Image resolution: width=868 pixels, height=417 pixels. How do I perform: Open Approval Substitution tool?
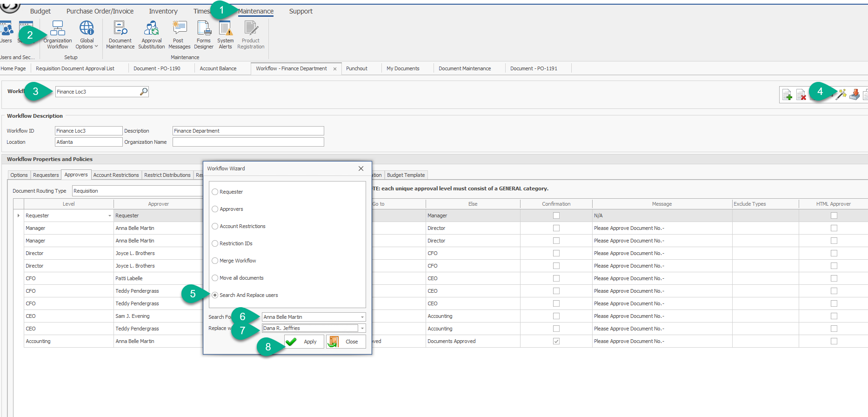(x=152, y=34)
